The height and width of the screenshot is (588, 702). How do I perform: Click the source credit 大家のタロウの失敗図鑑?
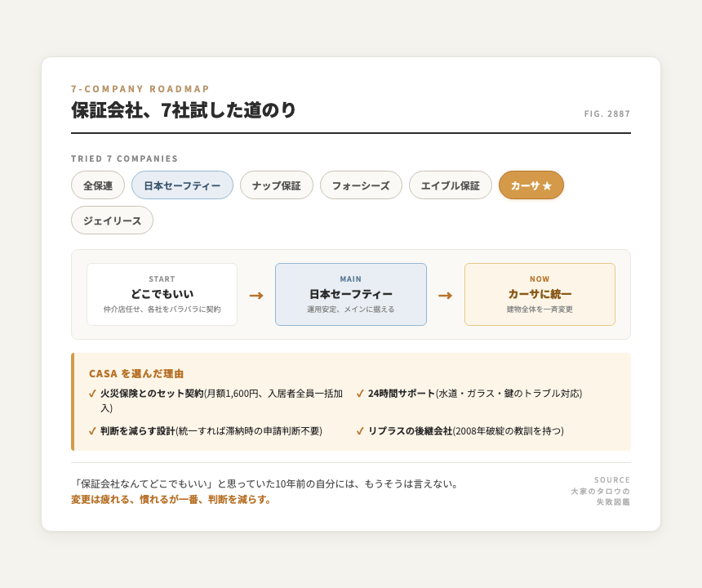pyautogui.click(x=600, y=497)
